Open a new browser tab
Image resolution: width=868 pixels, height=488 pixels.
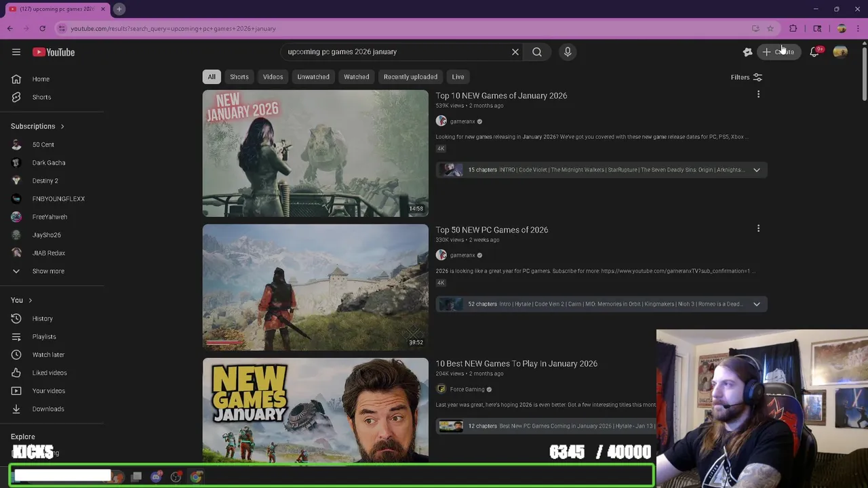point(119,9)
